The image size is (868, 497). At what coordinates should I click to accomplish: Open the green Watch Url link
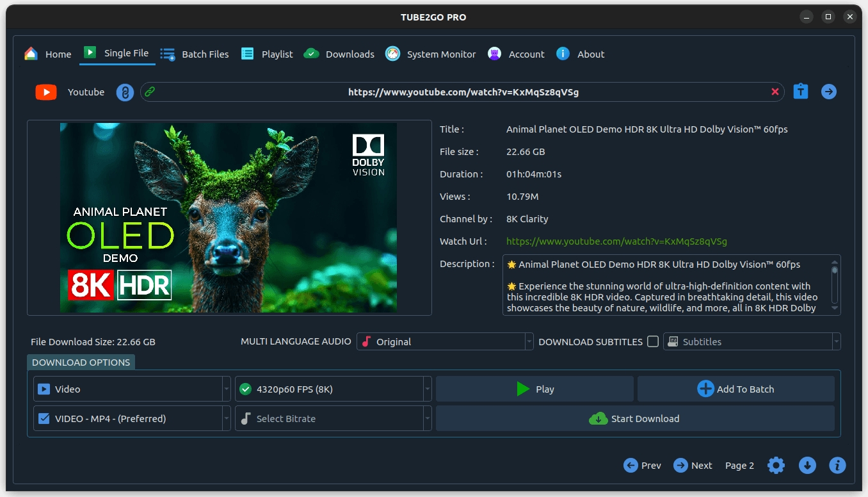(616, 241)
